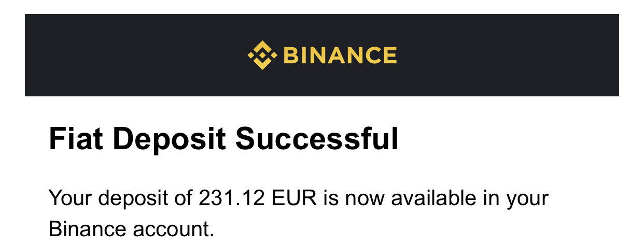Click the deposit amount 231.12
The height and width of the screenshot is (244, 644).
tap(232, 198)
